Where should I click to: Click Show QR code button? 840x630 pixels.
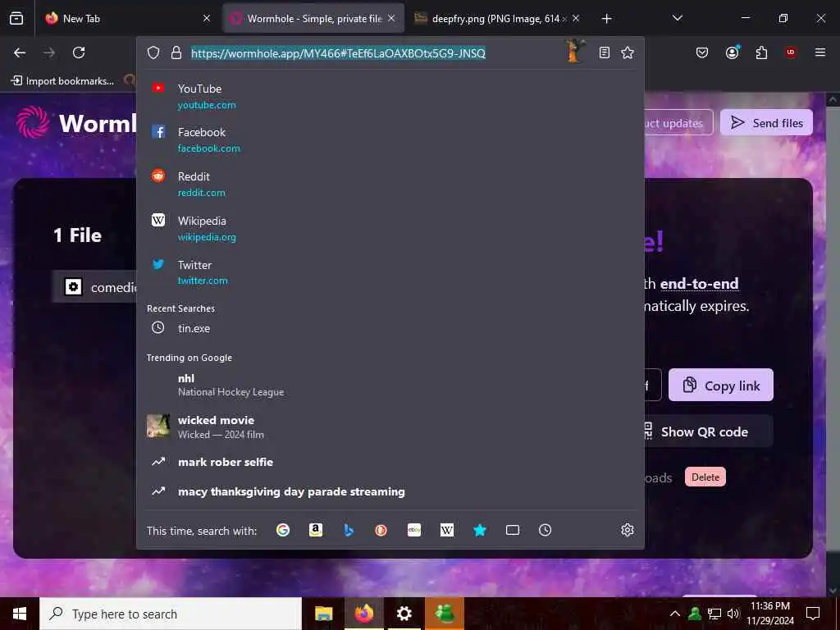(706, 431)
